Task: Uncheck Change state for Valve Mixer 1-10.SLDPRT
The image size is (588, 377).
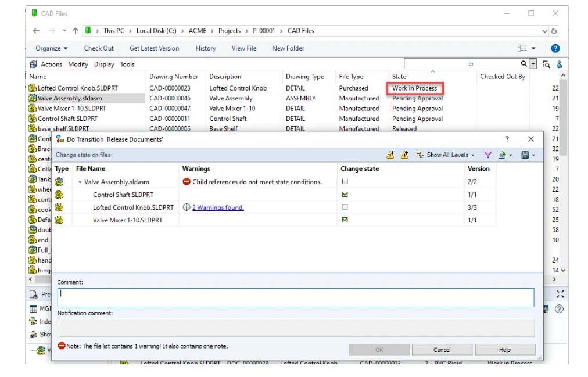Action: coord(345,220)
